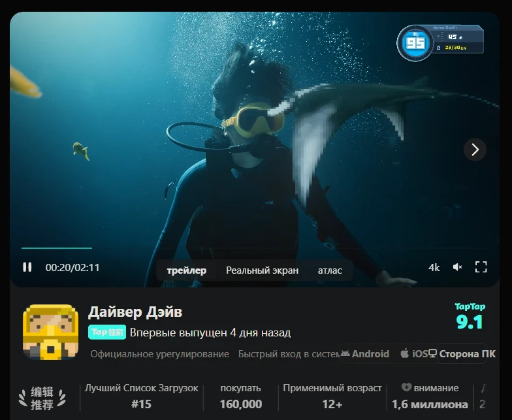Click the Официальное урегулирование tag
This screenshot has width=512, height=420.
[159, 354]
